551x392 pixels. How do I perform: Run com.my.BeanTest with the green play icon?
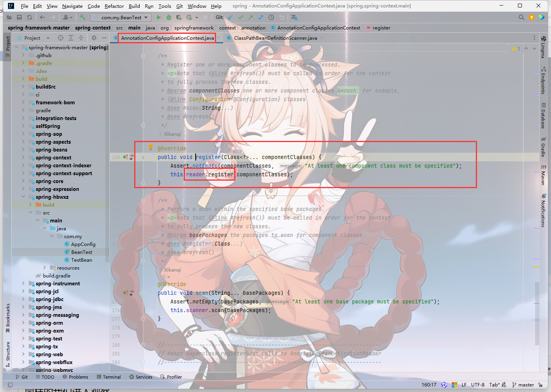159,17
